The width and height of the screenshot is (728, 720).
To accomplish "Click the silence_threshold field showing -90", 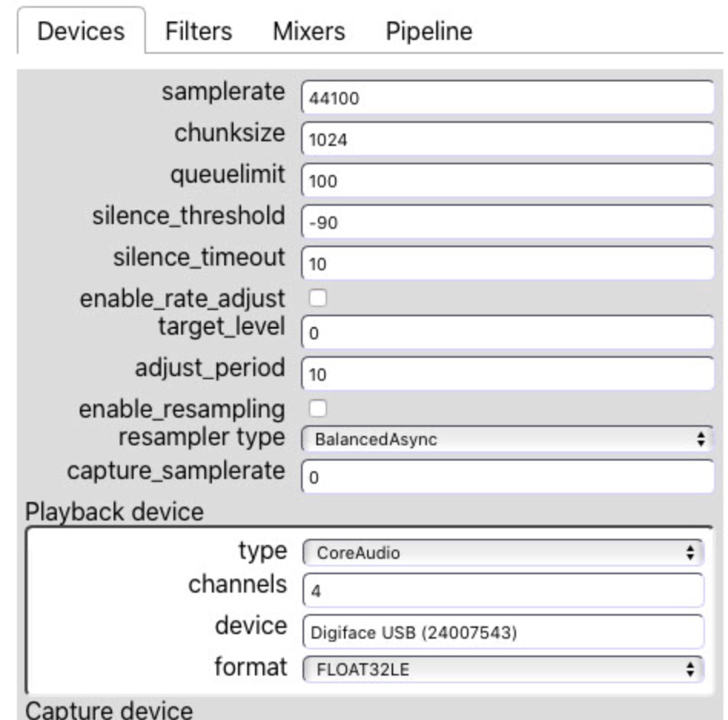I will click(508, 222).
